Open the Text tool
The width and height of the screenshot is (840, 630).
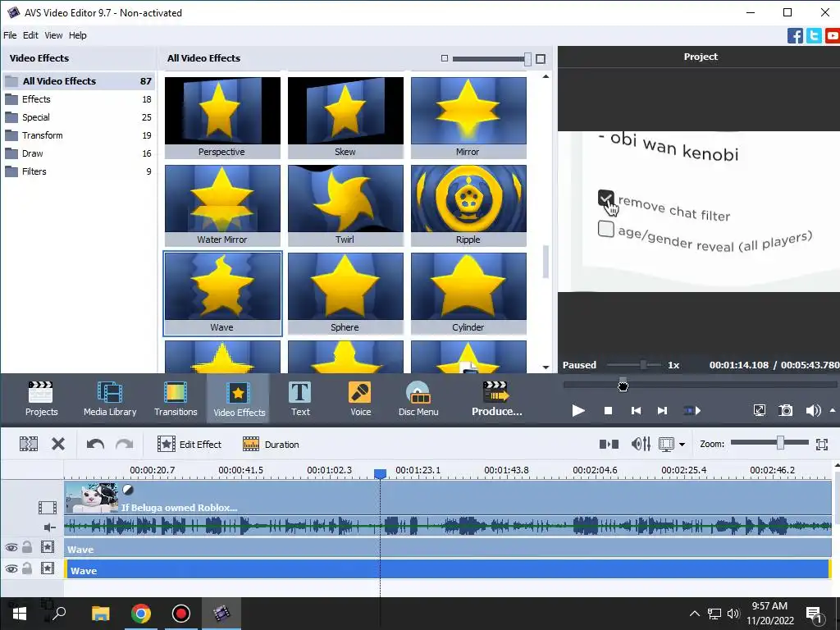click(x=300, y=399)
